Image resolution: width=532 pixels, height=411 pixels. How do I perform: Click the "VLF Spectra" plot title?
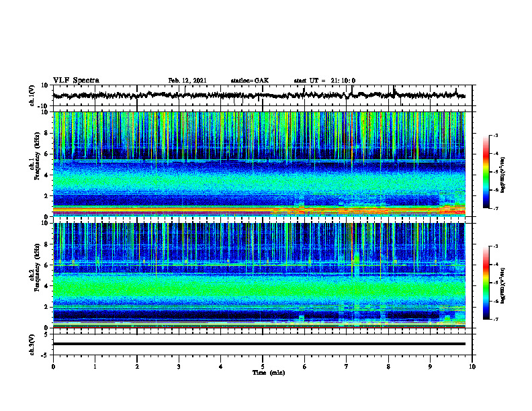pyautogui.click(x=76, y=81)
